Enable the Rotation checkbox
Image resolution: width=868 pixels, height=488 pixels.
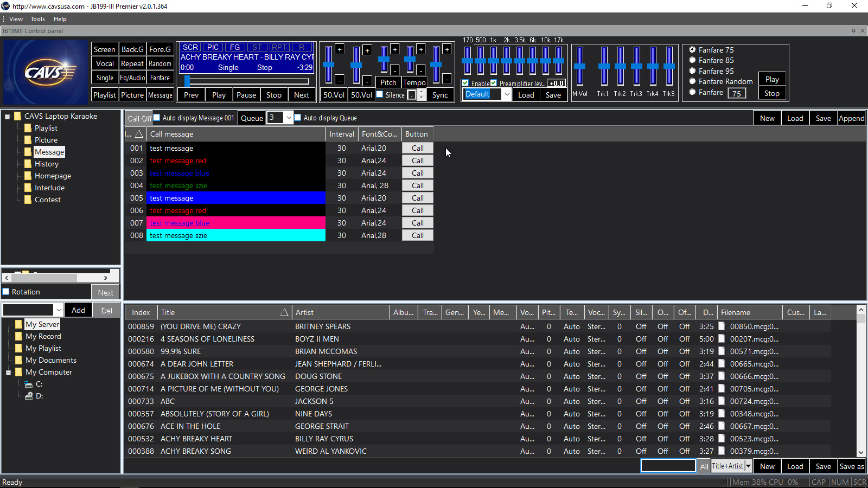click(6, 292)
